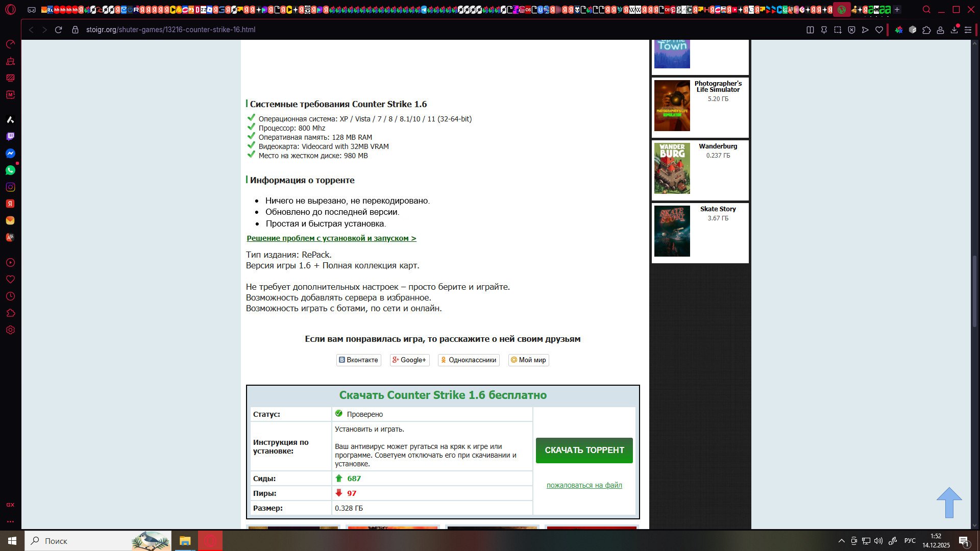Add page to bookmarks with heart icon
The height and width of the screenshot is (551, 980).
(x=879, y=30)
